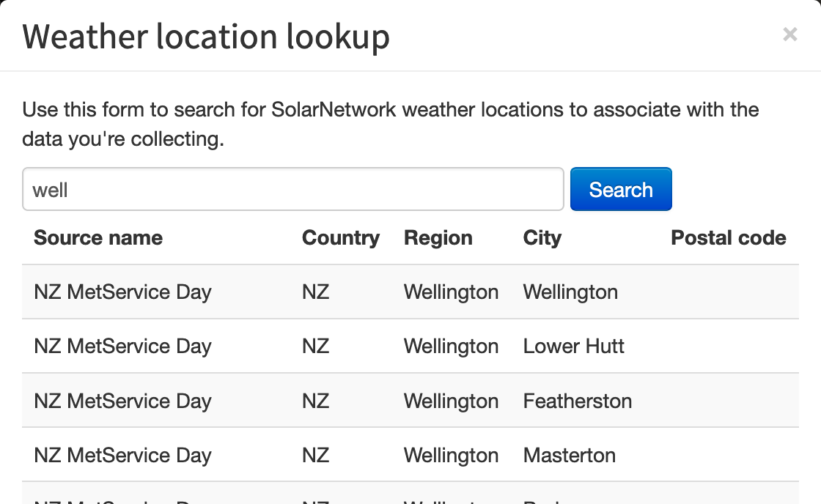Click the Search button
Image resolution: width=821 pixels, height=504 pixels.
click(x=621, y=189)
